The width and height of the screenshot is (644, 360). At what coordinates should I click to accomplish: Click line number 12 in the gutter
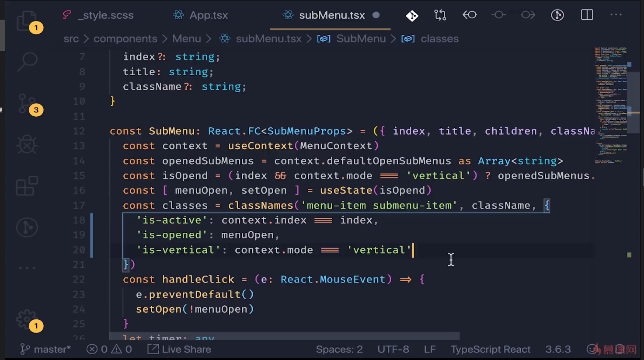[x=79, y=131]
